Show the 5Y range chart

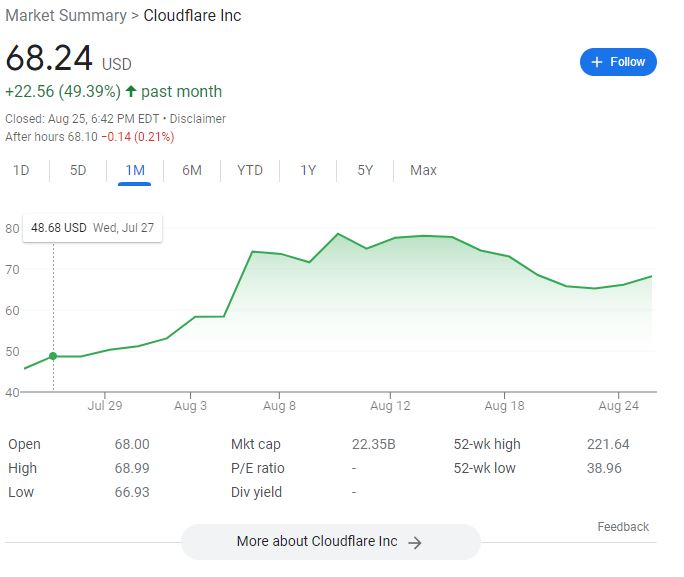[365, 170]
